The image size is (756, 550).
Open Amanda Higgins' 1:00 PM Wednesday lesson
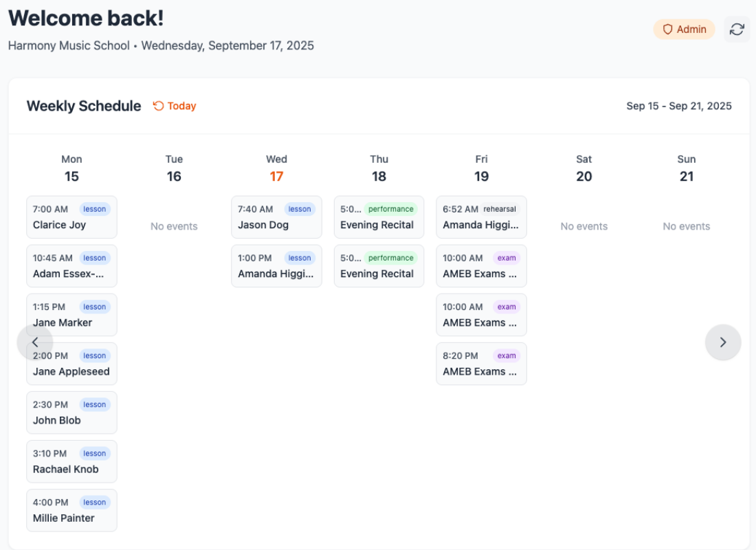276,265
